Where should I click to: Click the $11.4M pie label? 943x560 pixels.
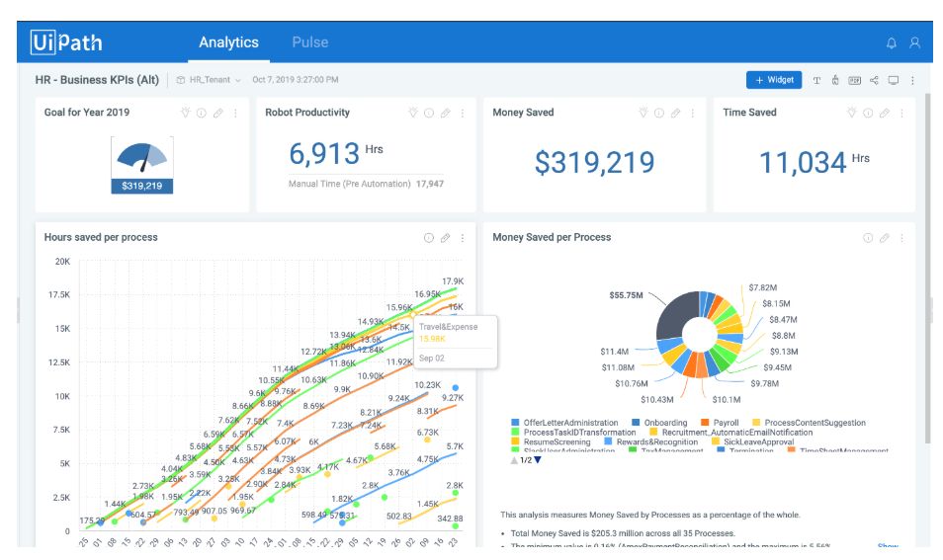[614, 352]
